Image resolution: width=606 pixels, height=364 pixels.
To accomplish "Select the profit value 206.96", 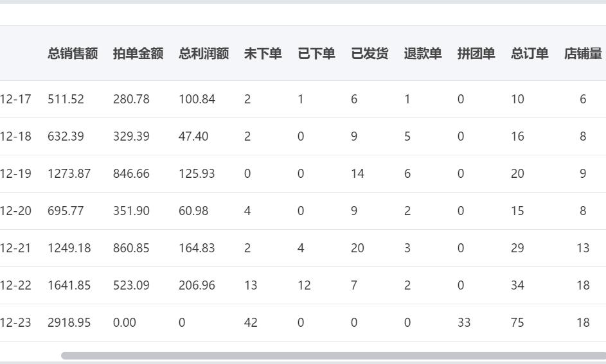I will click(x=197, y=286).
